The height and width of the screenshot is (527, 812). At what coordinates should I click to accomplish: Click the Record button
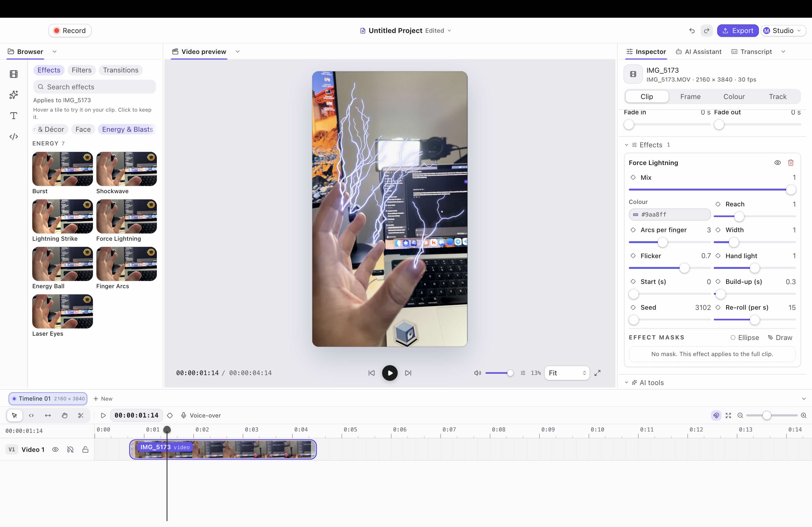[70, 31]
